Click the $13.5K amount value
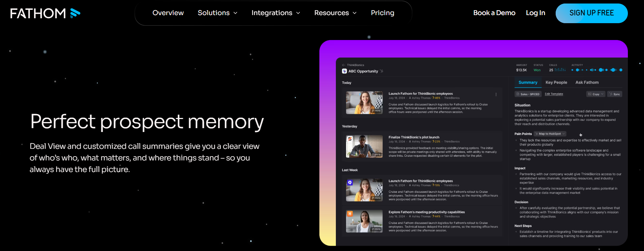This screenshot has width=644, height=251. coord(521,70)
